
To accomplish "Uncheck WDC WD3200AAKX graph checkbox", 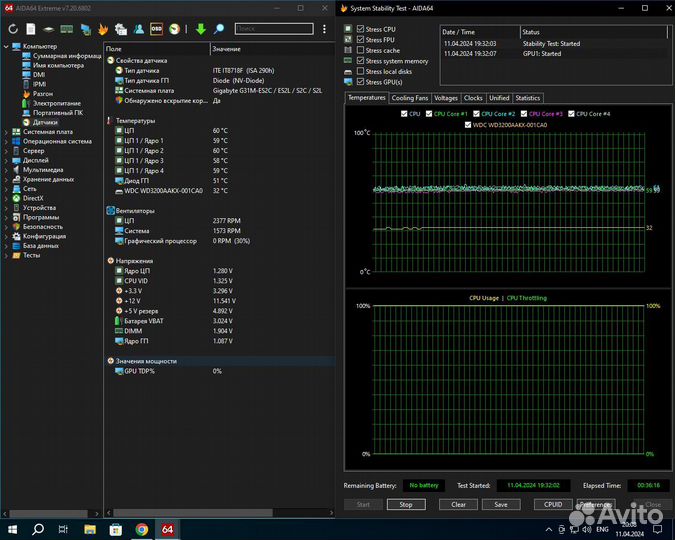I will (x=468, y=125).
